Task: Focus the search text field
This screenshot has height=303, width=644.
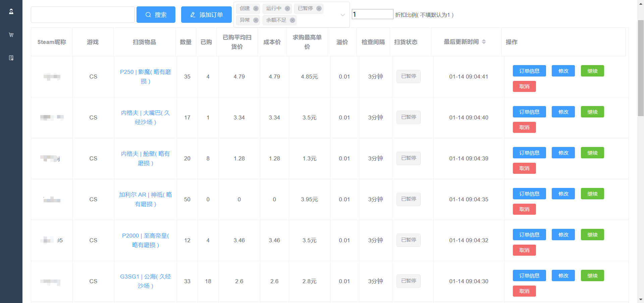Action: (x=83, y=15)
